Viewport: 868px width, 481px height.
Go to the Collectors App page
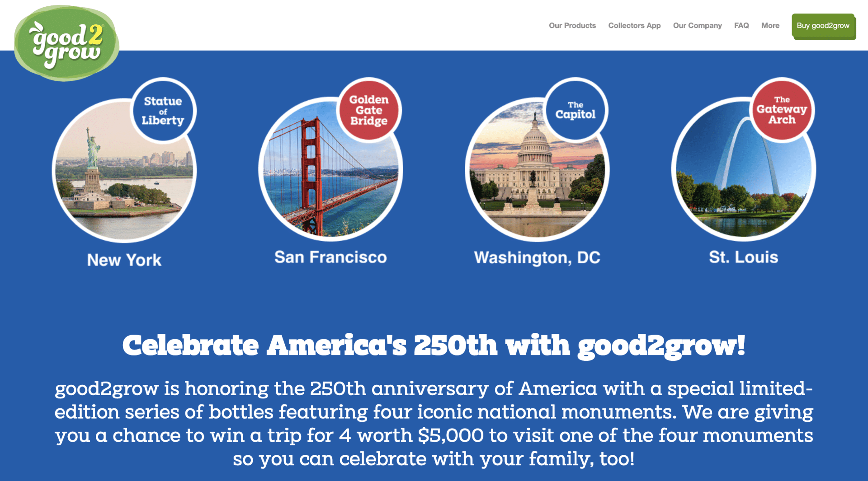[634, 26]
